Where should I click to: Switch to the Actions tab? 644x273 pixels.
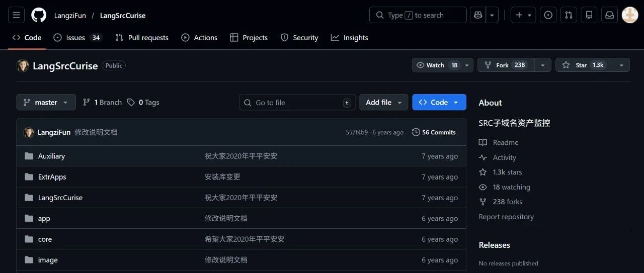point(199,38)
